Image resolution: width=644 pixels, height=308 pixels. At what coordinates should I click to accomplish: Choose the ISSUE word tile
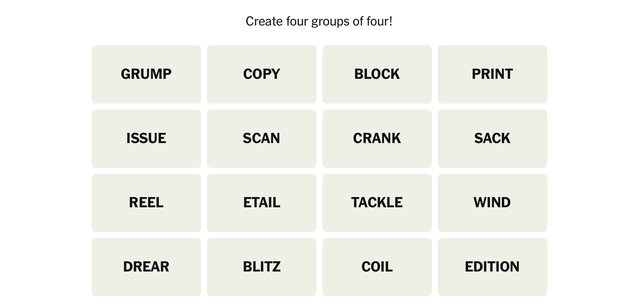[146, 139]
